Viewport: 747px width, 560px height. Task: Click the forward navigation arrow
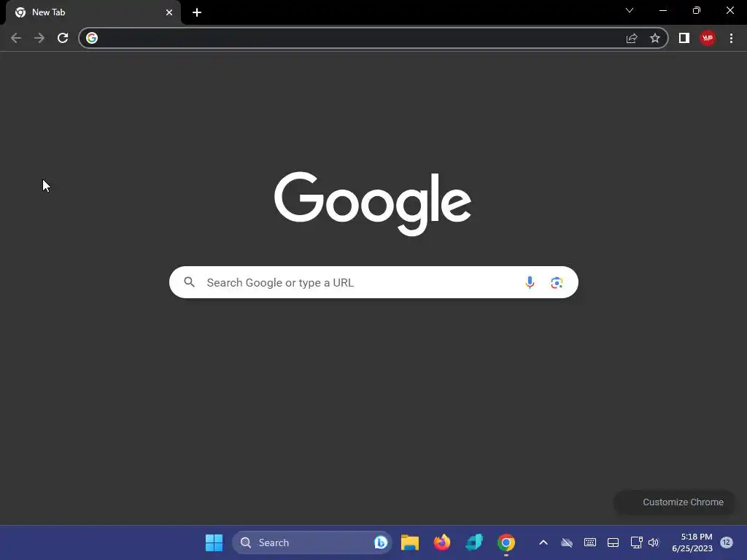tap(39, 38)
